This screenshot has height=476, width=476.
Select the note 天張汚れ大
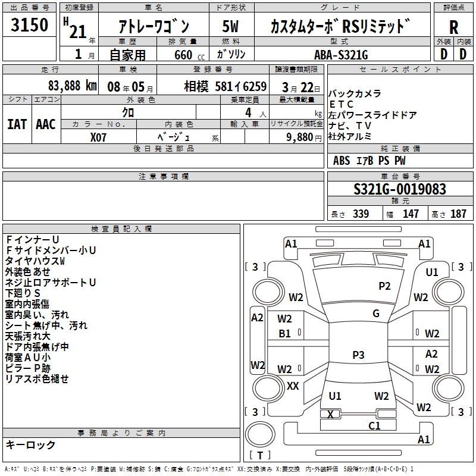[x=27, y=336]
